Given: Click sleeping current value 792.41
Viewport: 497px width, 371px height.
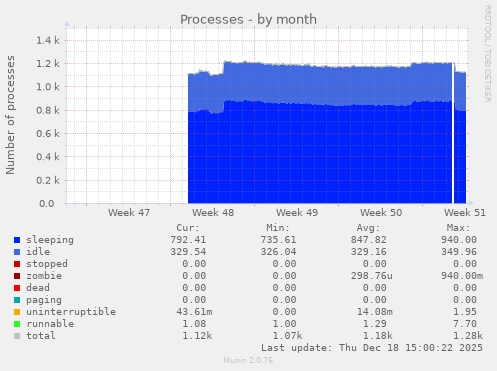Looking at the screenshot, I should point(188,240).
